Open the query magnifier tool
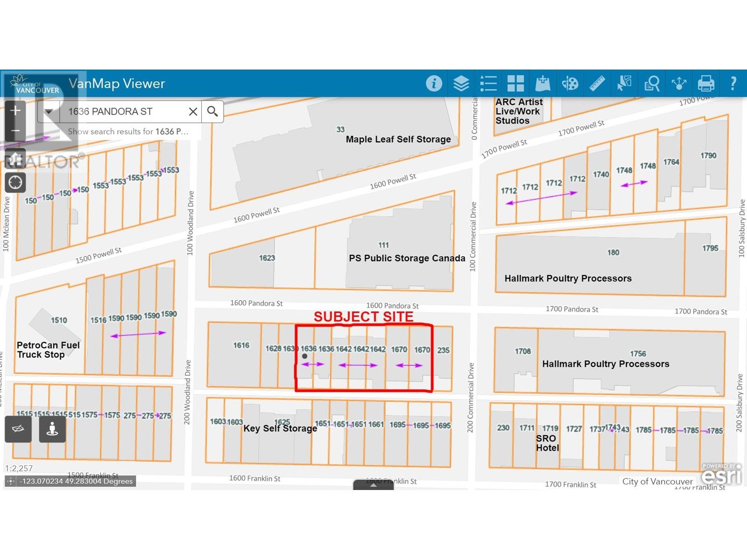Viewport: 747px width, 560px height. (x=651, y=84)
